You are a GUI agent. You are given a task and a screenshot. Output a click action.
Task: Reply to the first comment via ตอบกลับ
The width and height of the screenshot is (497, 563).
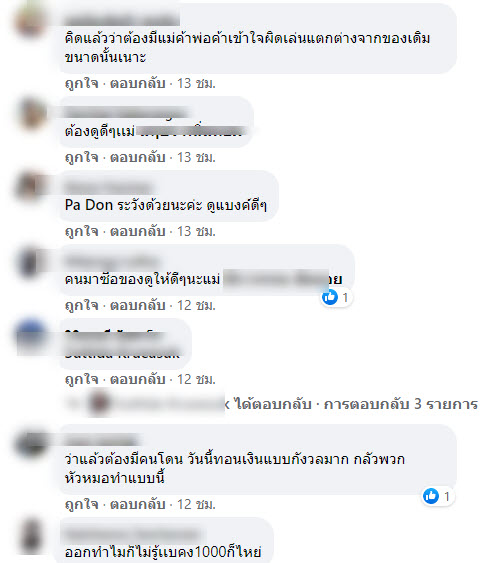(138, 83)
